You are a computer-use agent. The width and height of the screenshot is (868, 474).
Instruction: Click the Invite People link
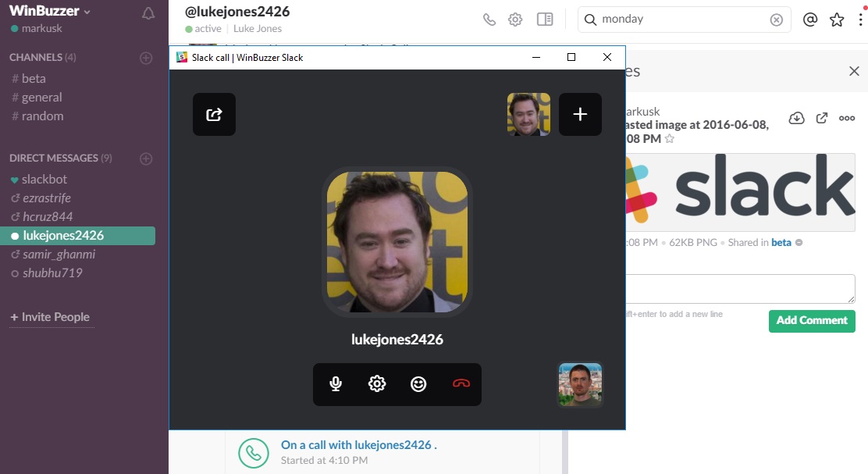(49, 317)
